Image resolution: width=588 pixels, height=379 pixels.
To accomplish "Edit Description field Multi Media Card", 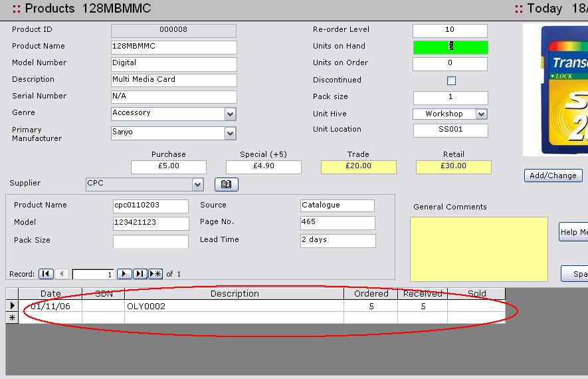I will pyautogui.click(x=173, y=80).
